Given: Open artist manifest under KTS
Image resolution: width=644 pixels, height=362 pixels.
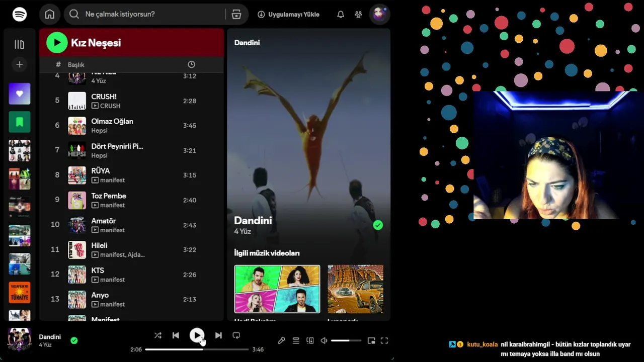Looking at the screenshot, I should tap(112, 280).
